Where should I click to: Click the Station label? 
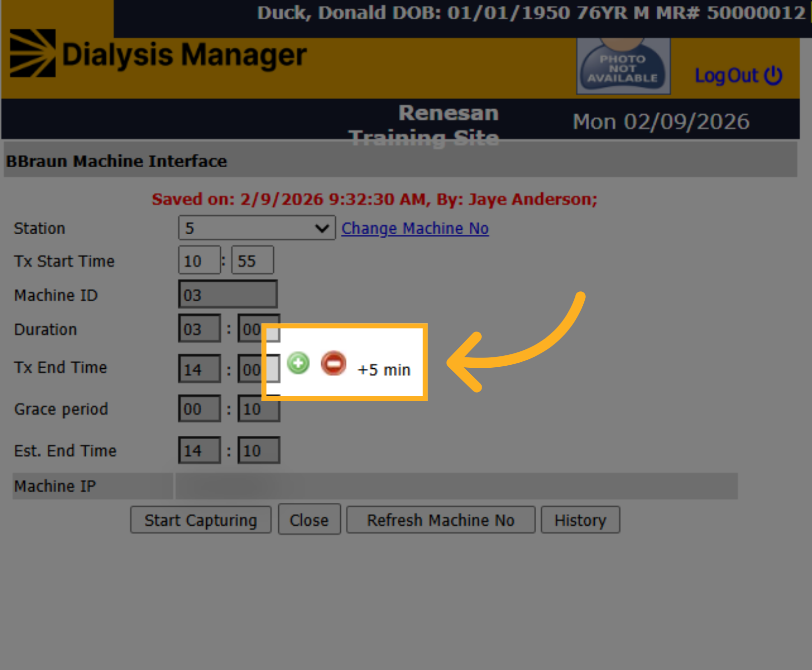[40, 228]
